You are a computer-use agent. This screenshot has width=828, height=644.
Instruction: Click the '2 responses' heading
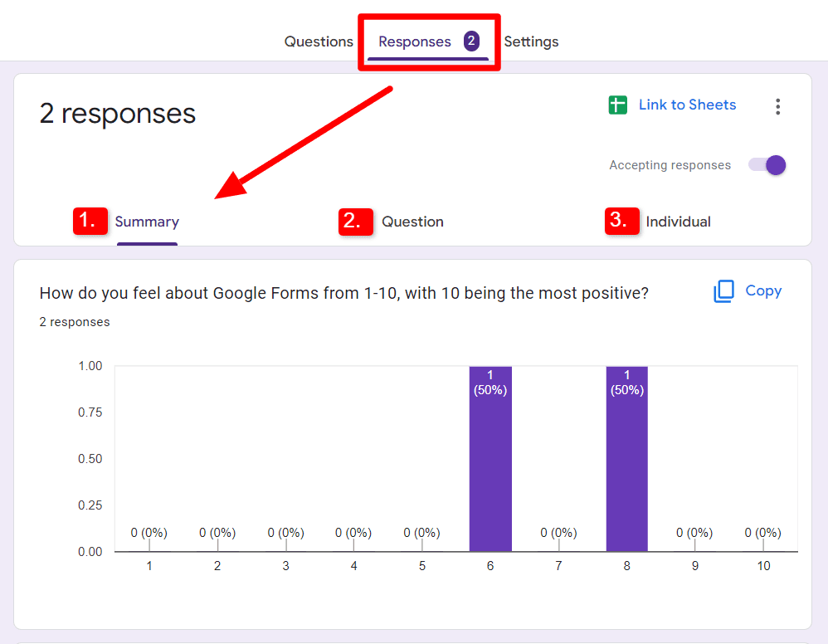(117, 113)
